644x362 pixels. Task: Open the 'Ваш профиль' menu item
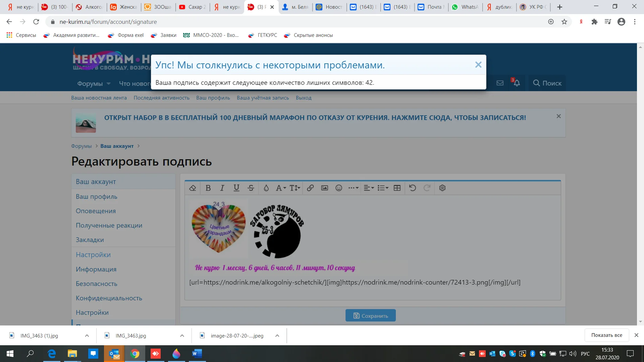click(96, 196)
